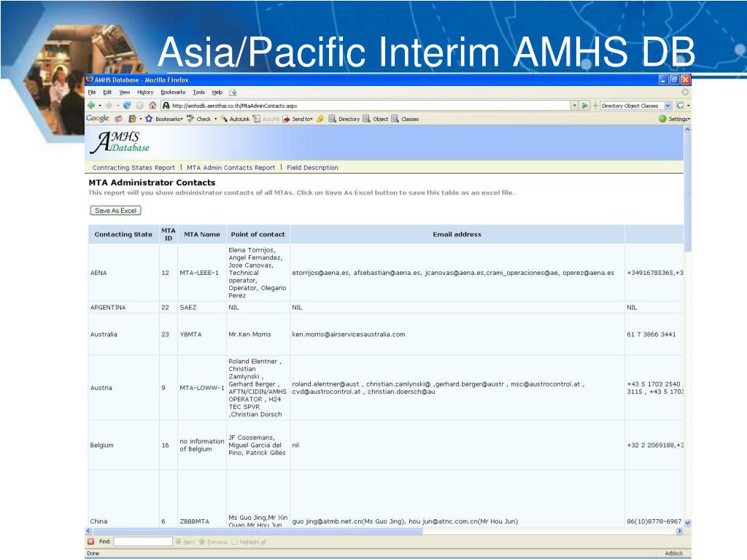Open the Bookmarks menu
Image resolution: width=747 pixels, height=560 pixels.
tap(173, 93)
